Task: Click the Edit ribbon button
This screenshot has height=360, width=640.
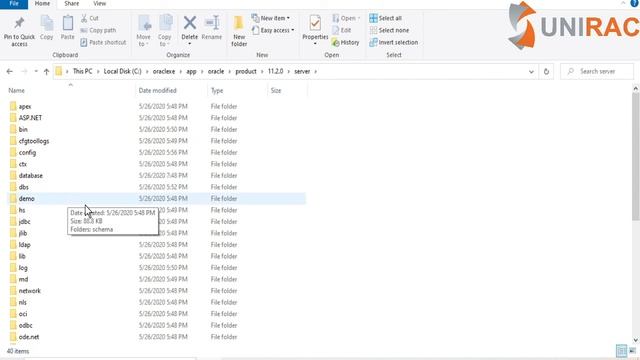Action: tap(342, 30)
